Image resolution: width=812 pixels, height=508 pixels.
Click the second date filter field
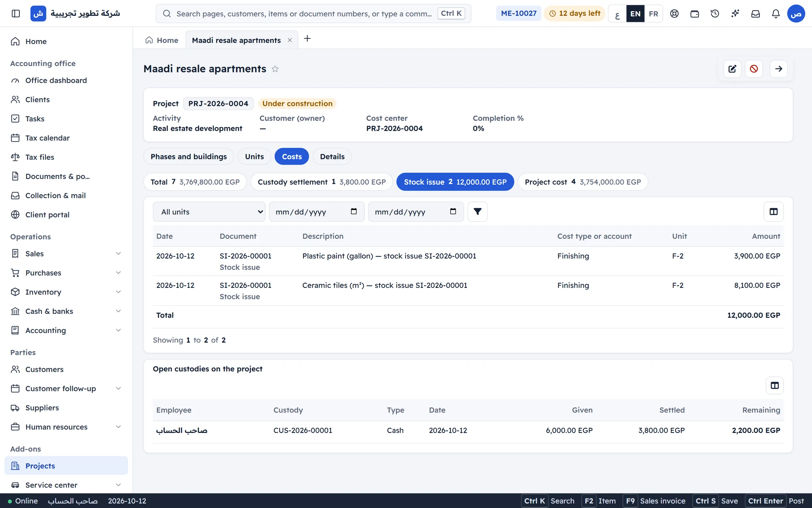(416, 212)
